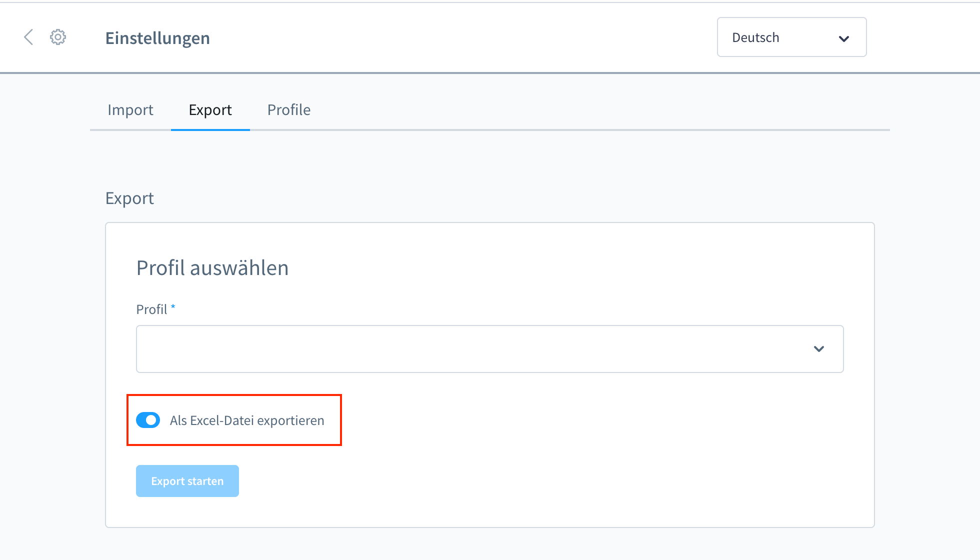Click the Export starten button
This screenshot has width=980, height=560.
coord(187,480)
